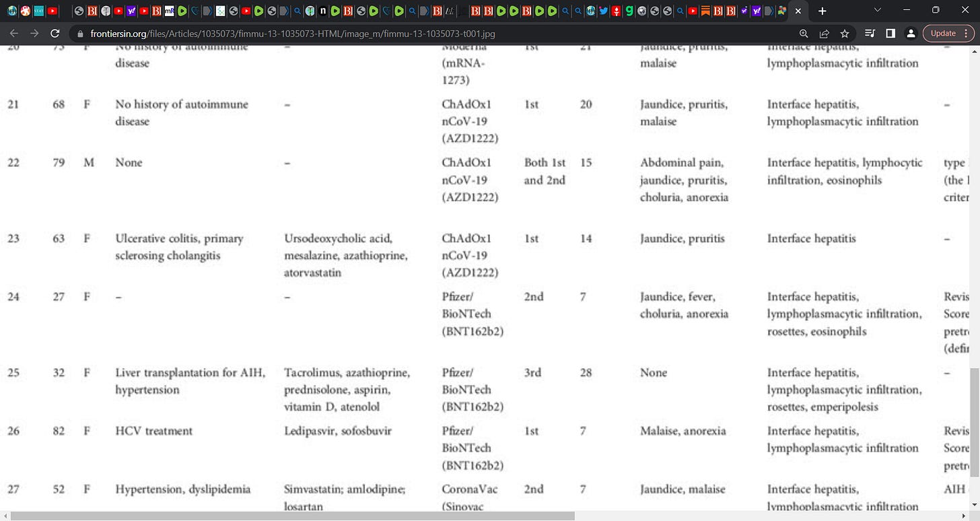Click 'Interface hepatitis, lymphocytic infiltration, eosinophils' cell

tap(845, 172)
